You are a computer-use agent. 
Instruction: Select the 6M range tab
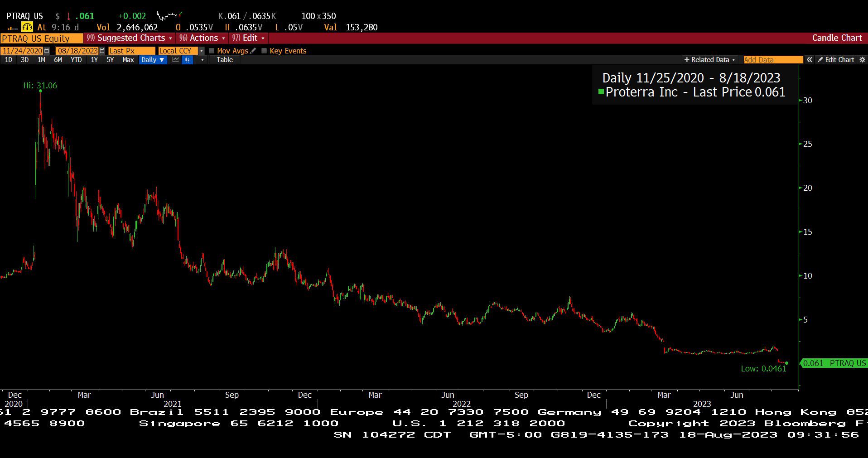tap(58, 60)
